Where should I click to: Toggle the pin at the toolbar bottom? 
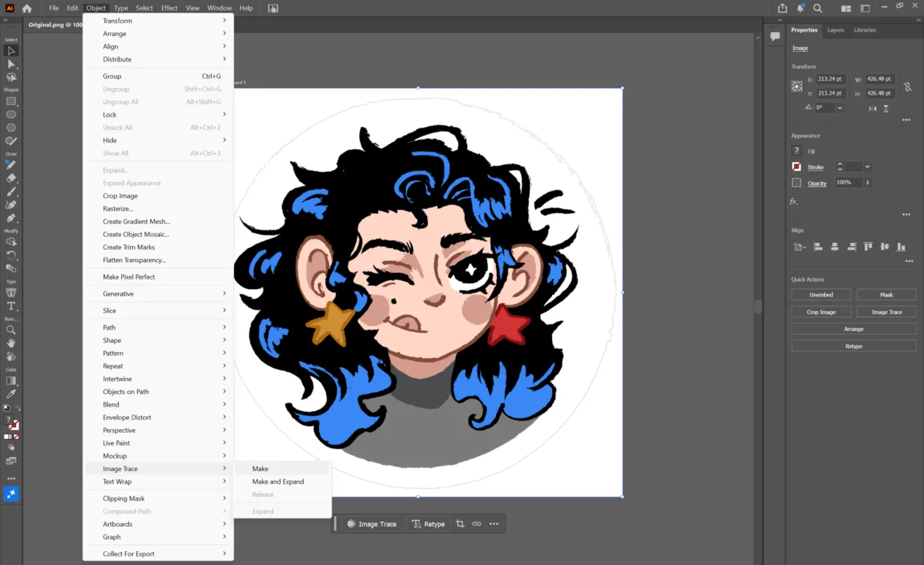click(10, 494)
